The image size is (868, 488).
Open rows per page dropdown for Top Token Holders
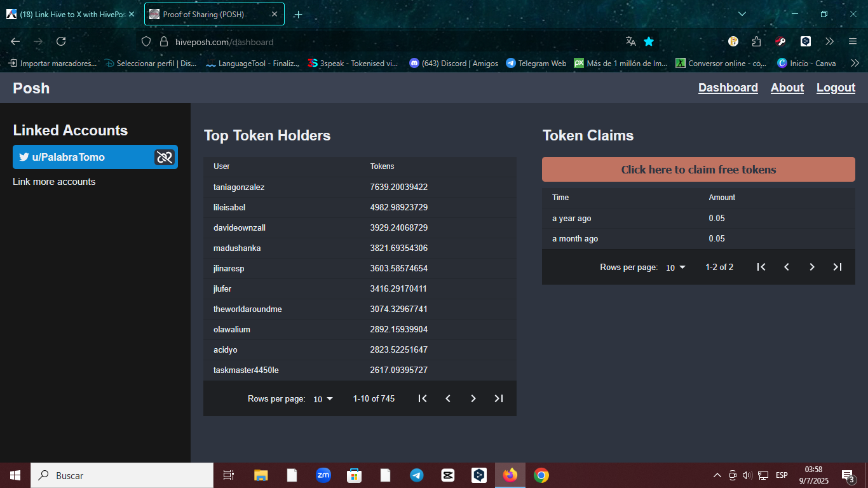point(323,399)
